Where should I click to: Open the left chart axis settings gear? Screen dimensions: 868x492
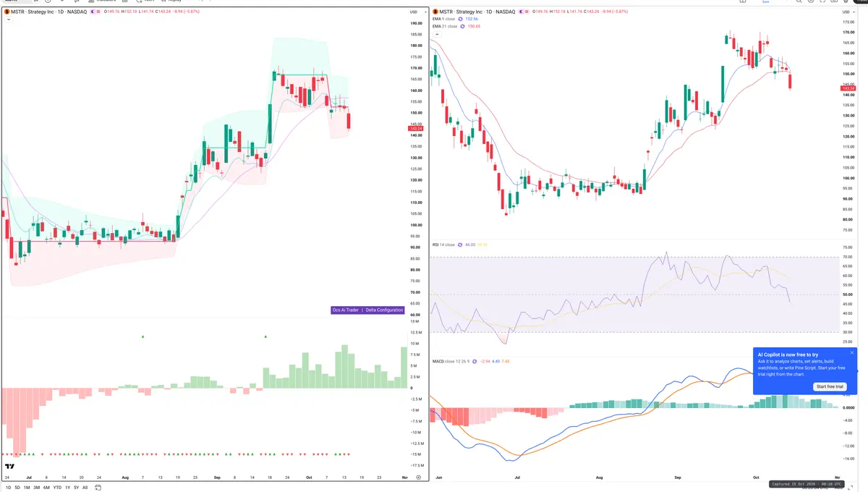point(418,478)
